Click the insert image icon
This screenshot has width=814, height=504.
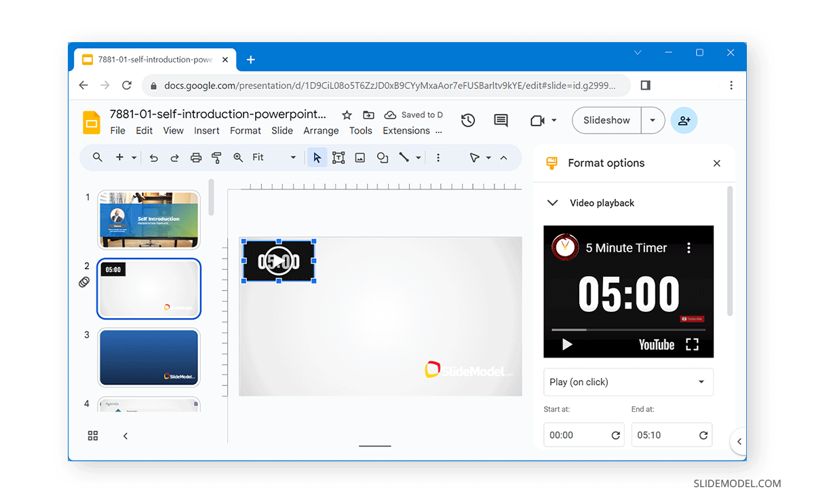coord(360,157)
